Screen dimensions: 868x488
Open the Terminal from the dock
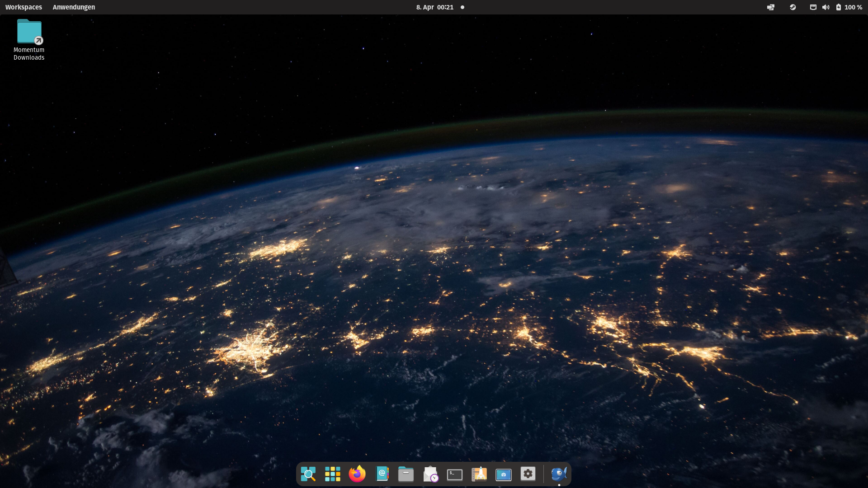[455, 474]
